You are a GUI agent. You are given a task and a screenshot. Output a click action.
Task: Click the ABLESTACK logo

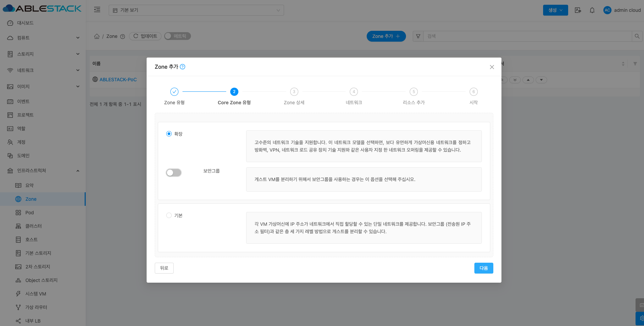pyautogui.click(x=42, y=8)
